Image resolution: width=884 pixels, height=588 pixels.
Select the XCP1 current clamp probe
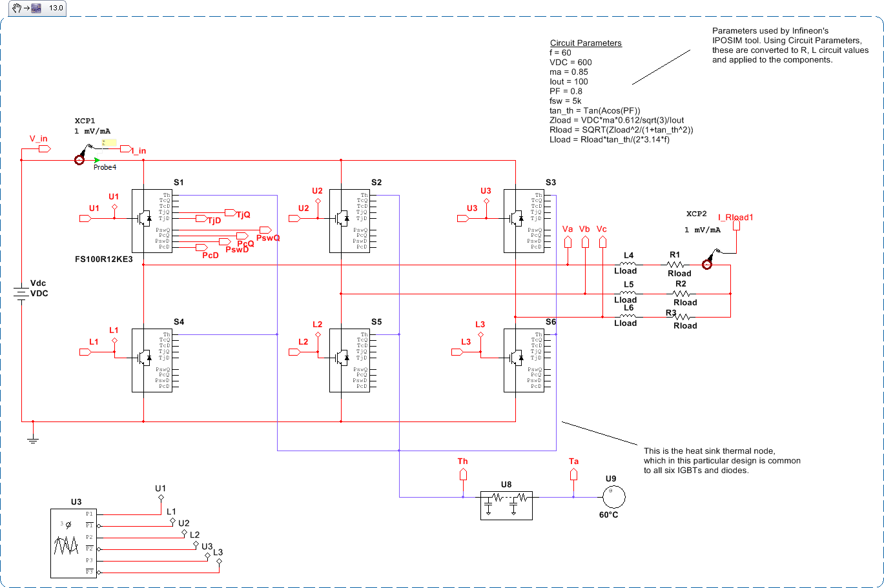tap(80, 160)
